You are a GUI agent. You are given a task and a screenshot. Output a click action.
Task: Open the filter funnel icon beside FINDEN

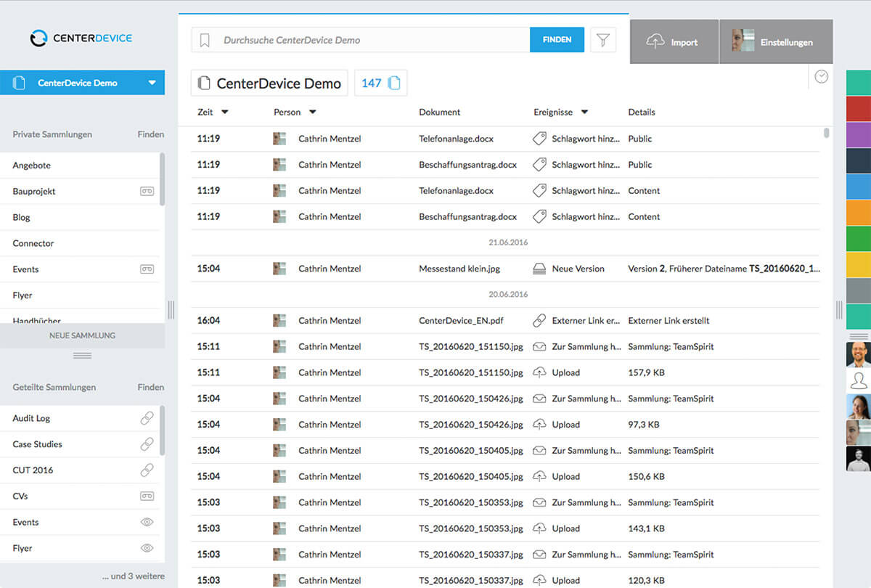(x=602, y=40)
